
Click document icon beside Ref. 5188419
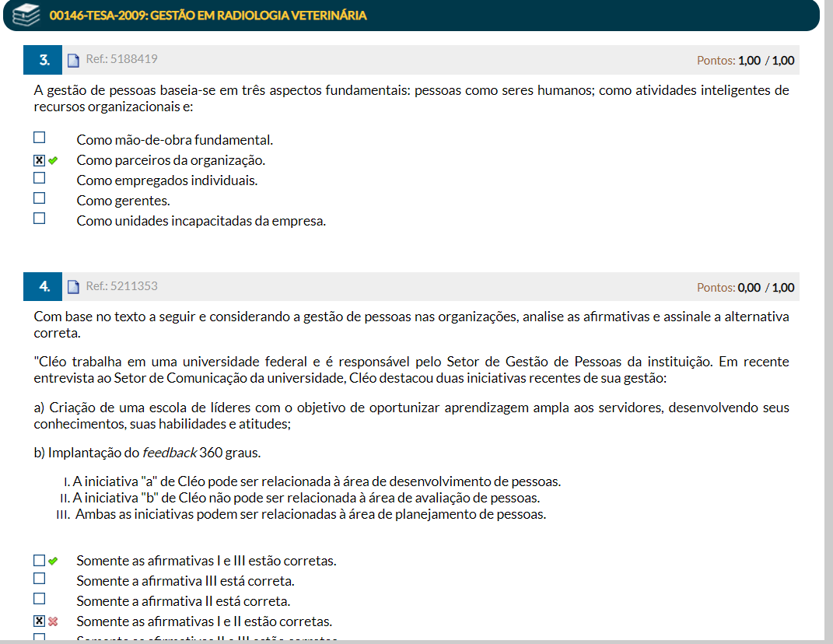point(74,60)
